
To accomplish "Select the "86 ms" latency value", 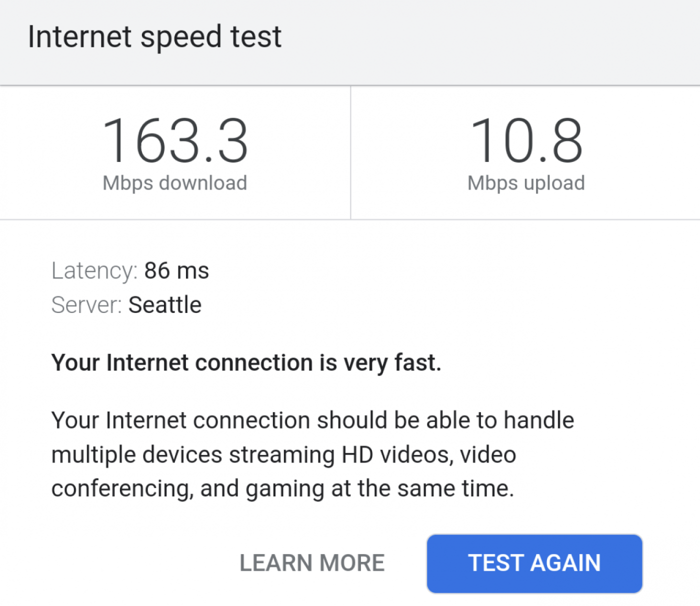I will pos(176,271).
